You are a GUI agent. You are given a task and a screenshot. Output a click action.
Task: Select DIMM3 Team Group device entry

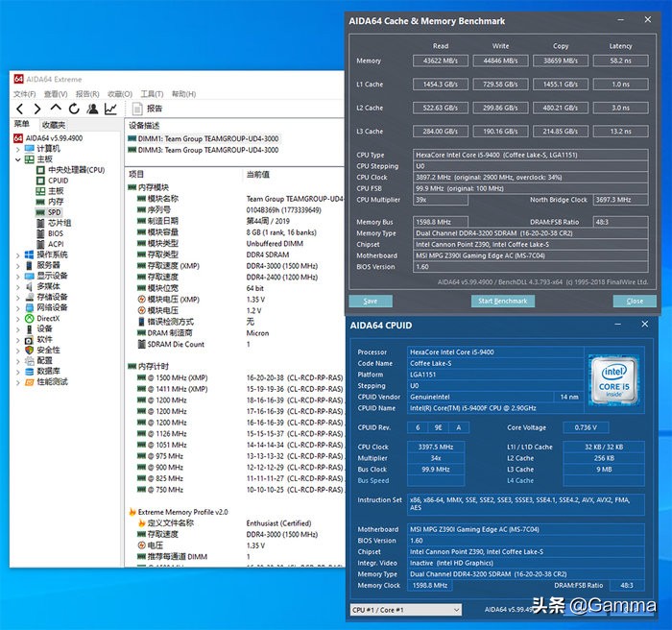(x=202, y=150)
